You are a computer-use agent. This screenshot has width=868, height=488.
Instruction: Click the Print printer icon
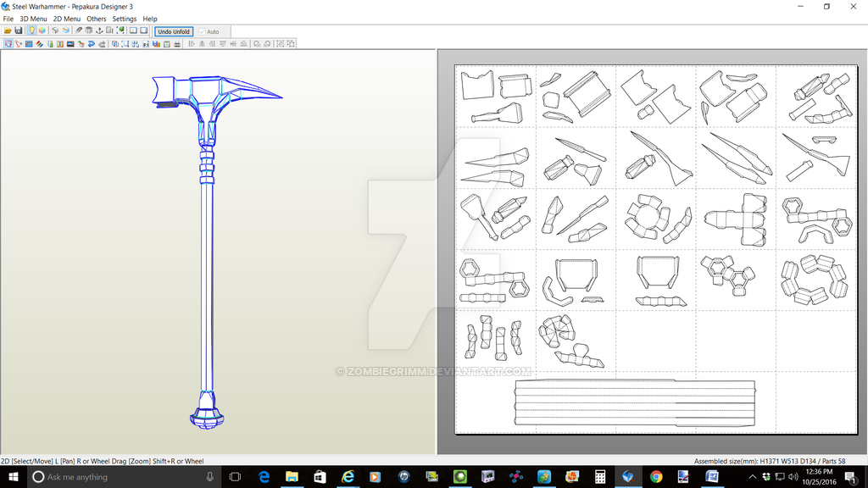177,44
